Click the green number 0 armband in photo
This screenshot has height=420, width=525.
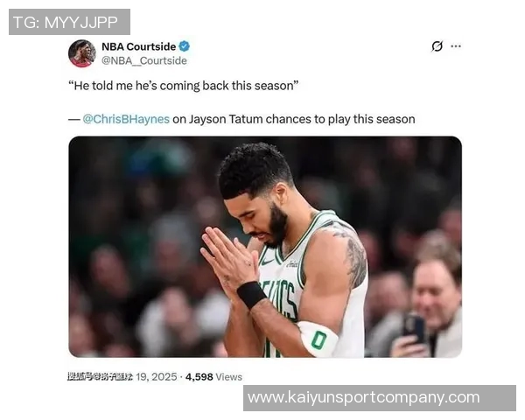pyautogui.click(x=318, y=339)
